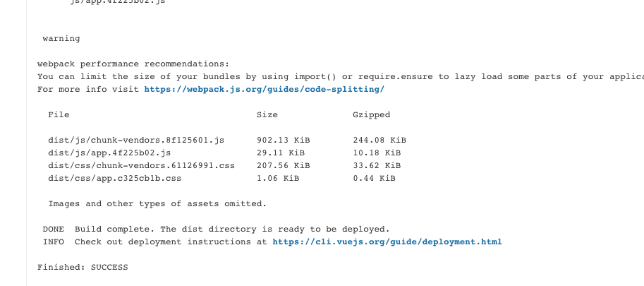Screen dimensions: 644x286
Task: Open the webpack code-splitting guide link
Action: 264,89
